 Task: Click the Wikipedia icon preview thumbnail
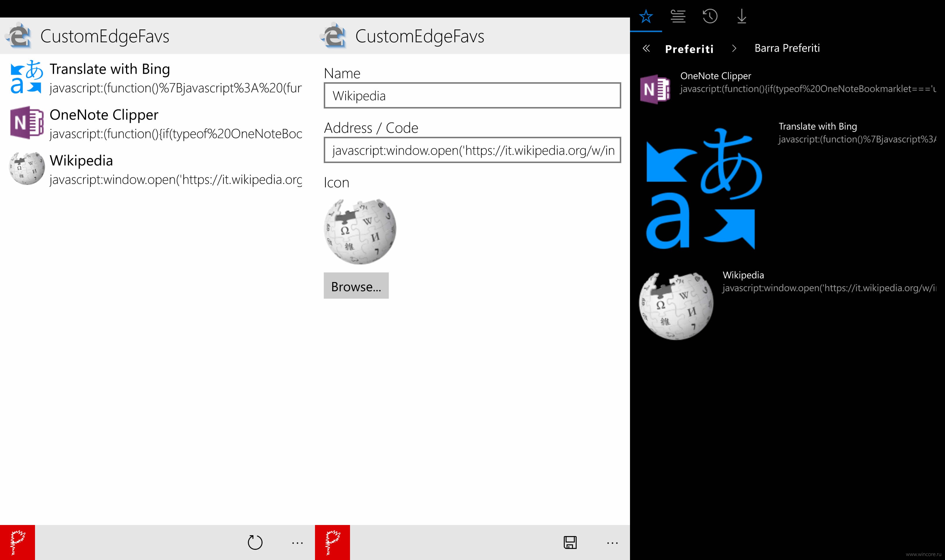pos(360,231)
